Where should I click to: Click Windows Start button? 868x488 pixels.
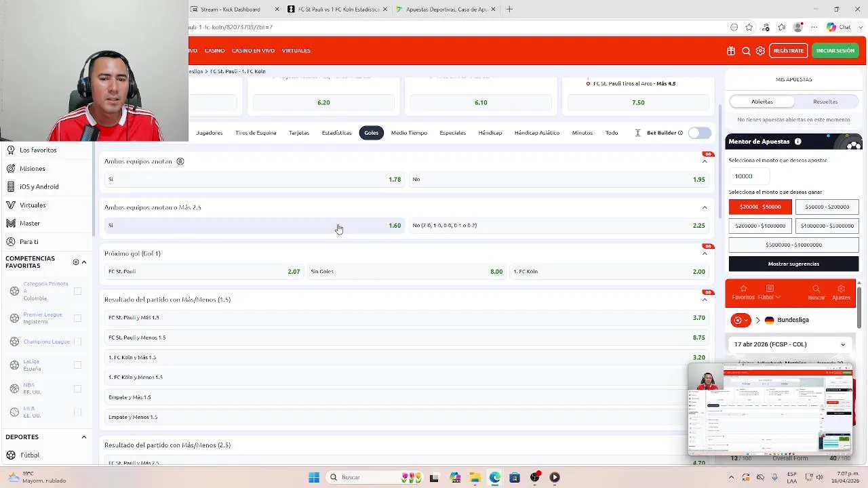(x=314, y=477)
